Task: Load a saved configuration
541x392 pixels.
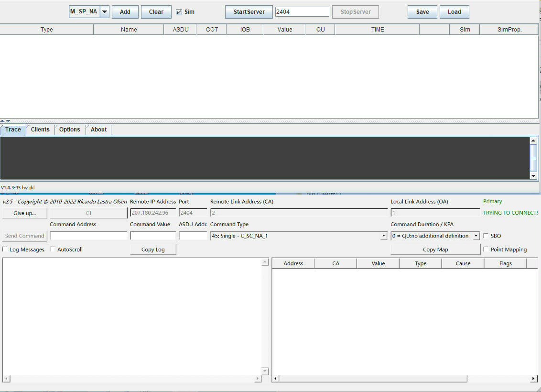Action: tap(454, 12)
